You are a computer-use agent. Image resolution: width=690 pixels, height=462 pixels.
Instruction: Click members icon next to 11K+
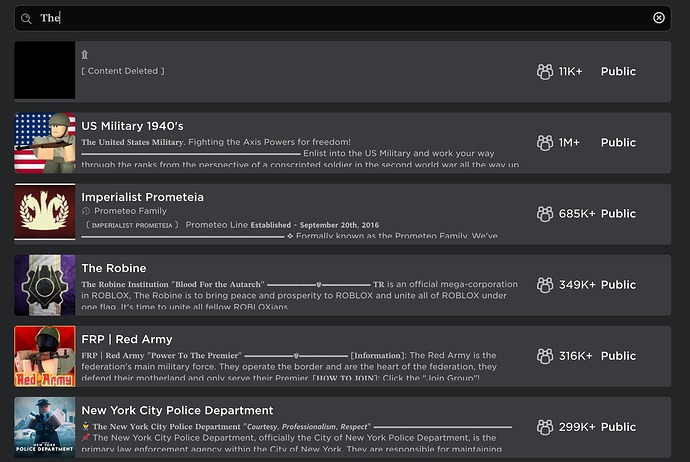tap(545, 71)
